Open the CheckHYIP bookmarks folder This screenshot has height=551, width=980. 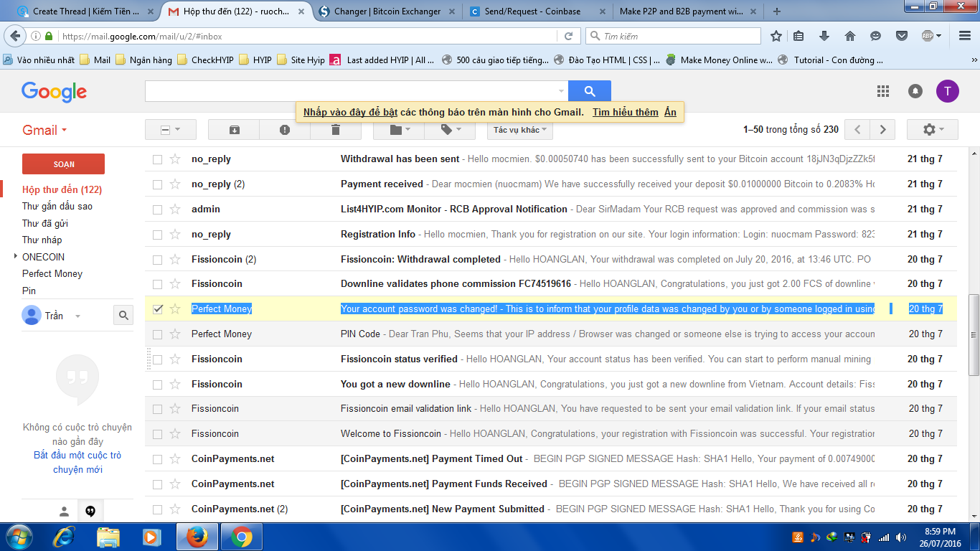(205, 60)
